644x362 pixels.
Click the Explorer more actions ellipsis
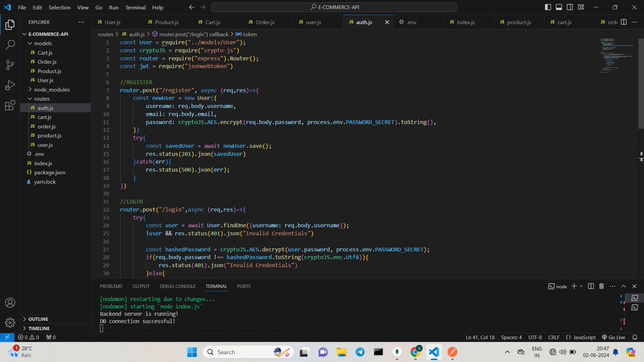81,22
